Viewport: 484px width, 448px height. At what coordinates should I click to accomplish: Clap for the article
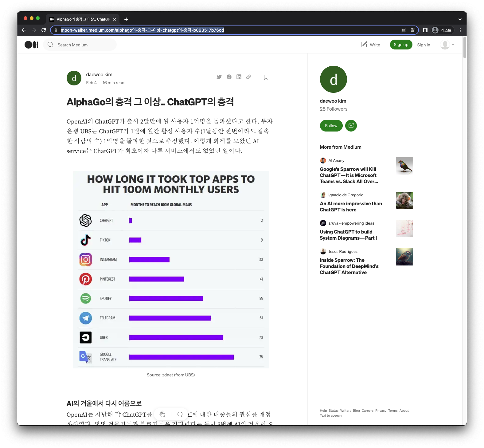click(x=162, y=414)
